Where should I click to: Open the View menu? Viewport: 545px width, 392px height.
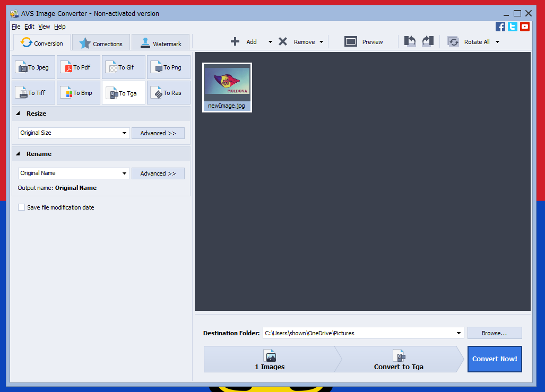[x=44, y=27]
